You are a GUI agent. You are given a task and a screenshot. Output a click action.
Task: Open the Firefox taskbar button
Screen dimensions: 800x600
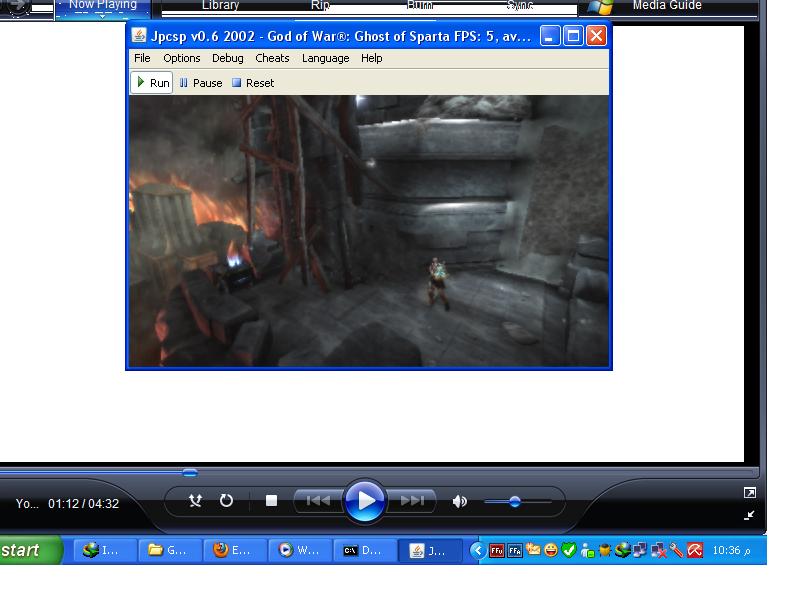tap(235, 551)
